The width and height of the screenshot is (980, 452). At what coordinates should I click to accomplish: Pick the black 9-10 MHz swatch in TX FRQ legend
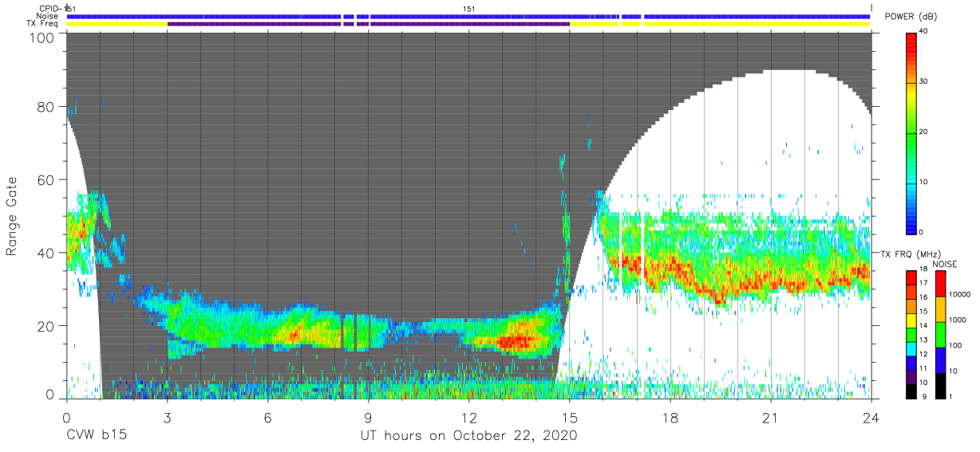click(x=911, y=391)
